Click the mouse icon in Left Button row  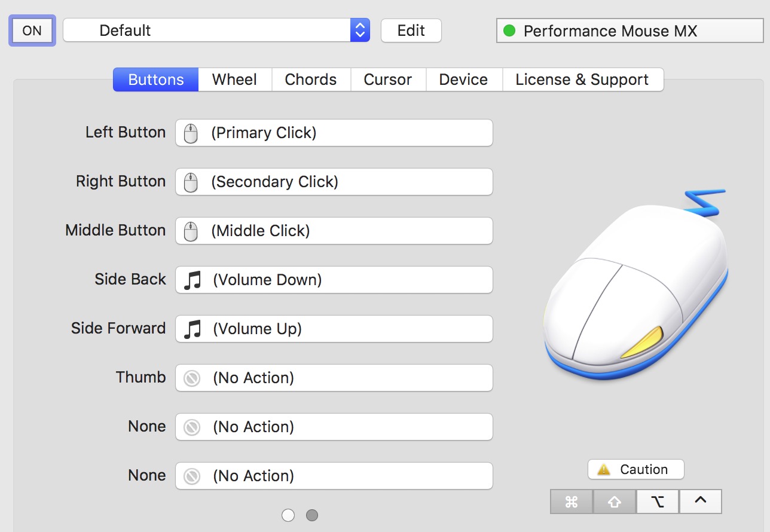[190, 133]
